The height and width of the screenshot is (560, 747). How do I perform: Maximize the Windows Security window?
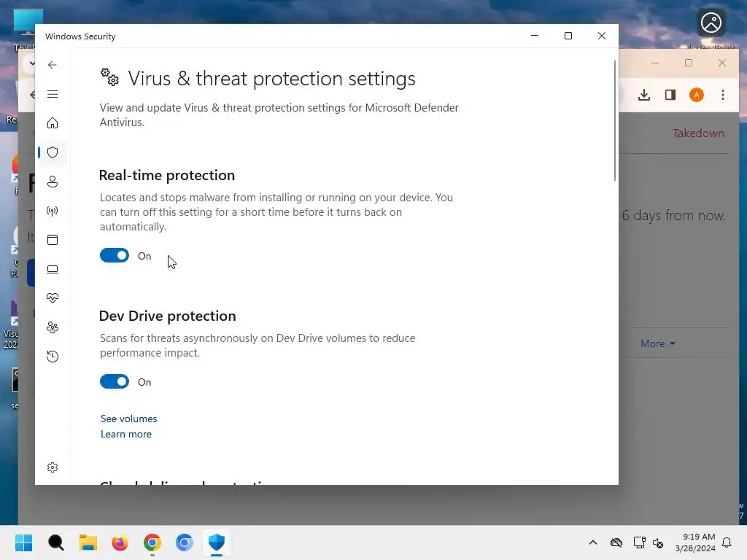point(568,36)
